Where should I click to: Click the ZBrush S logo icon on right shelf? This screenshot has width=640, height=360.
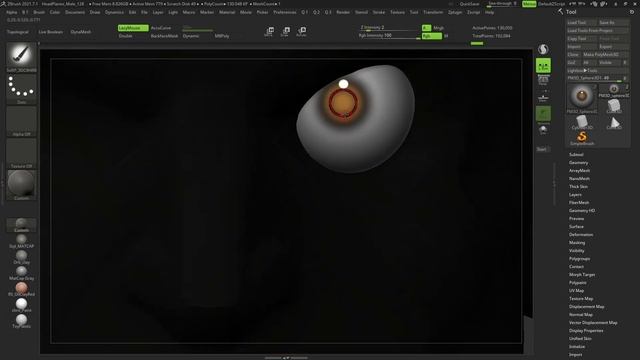(x=543, y=49)
